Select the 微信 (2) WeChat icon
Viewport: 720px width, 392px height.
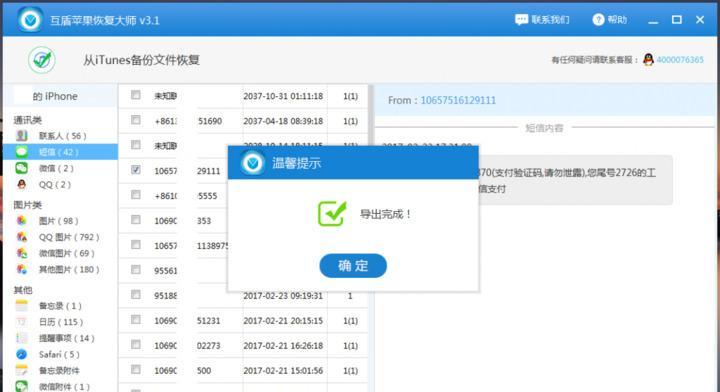pos(22,168)
